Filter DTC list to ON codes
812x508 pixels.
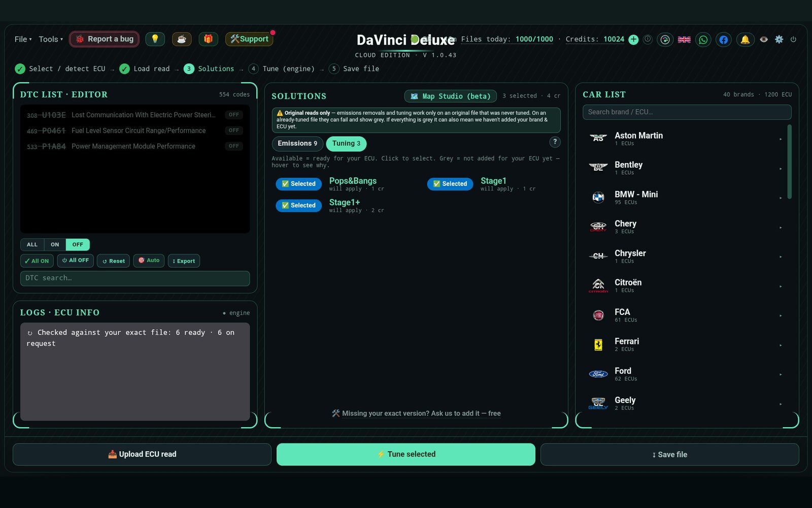point(55,244)
